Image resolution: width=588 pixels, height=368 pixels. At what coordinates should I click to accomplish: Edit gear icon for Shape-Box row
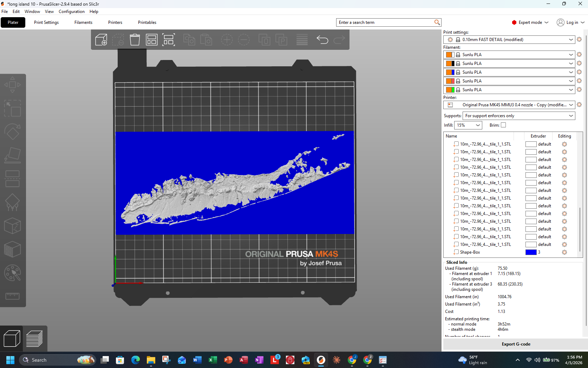coord(564,252)
